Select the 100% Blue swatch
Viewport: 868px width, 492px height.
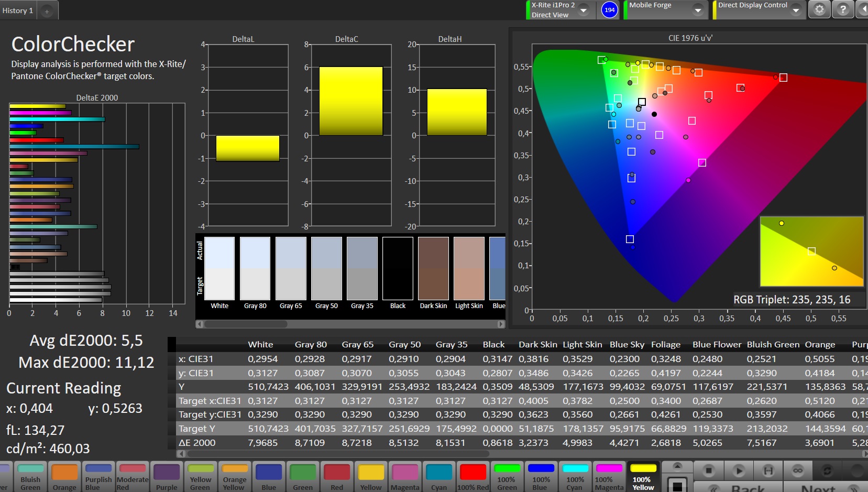tap(541, 477)
